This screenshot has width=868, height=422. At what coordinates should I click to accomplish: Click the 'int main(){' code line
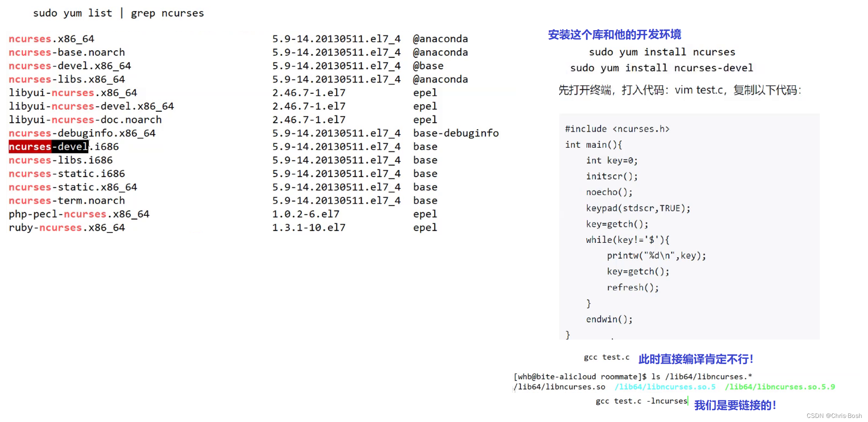pos(594,145)
